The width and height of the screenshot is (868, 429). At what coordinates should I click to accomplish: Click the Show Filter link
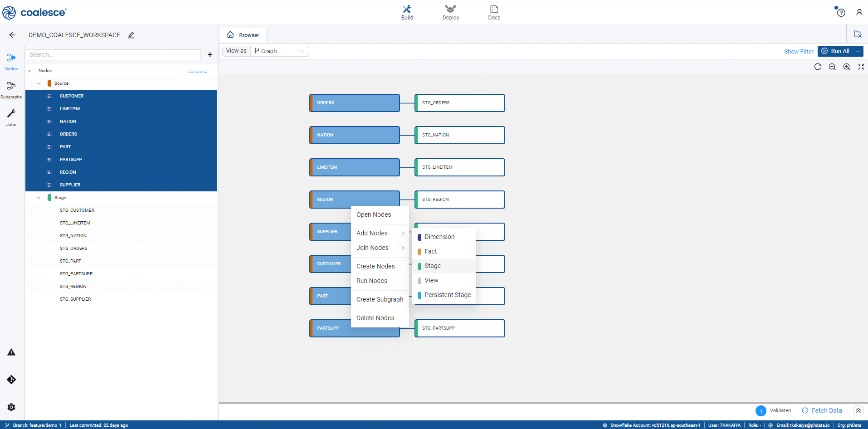[799, 51]
